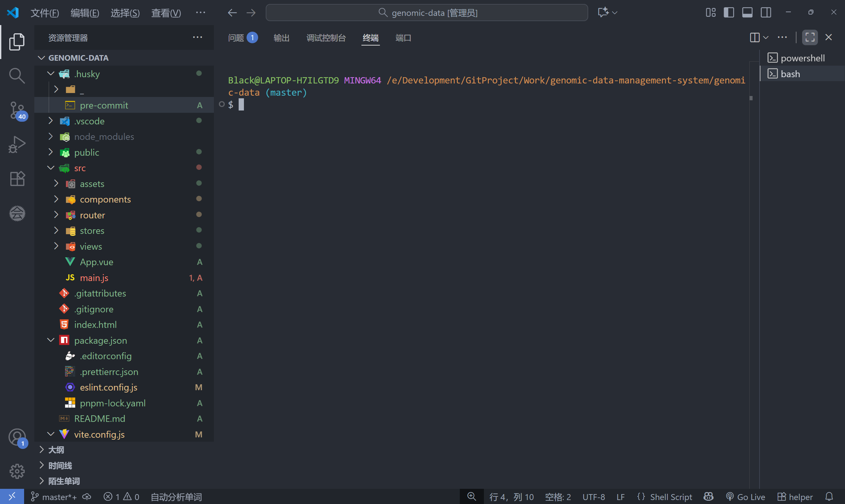Open the 文件(F) menu
This screenshot has width=845, height=504.
[x=45, y=13]
